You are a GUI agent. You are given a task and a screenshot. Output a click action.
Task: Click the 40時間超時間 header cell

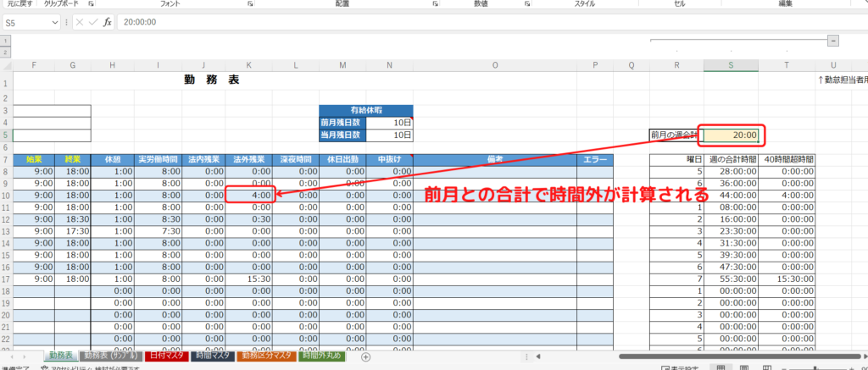(x=787, y=159)
